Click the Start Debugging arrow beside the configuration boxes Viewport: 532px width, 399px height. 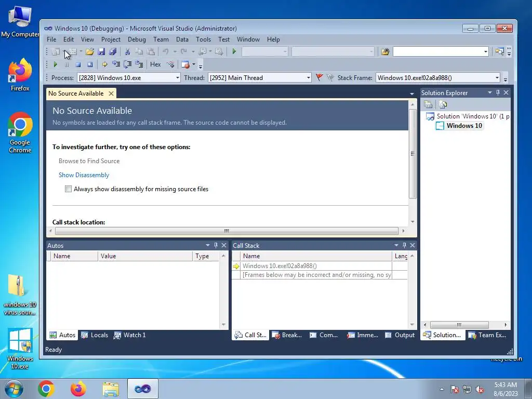click(234, 51)
